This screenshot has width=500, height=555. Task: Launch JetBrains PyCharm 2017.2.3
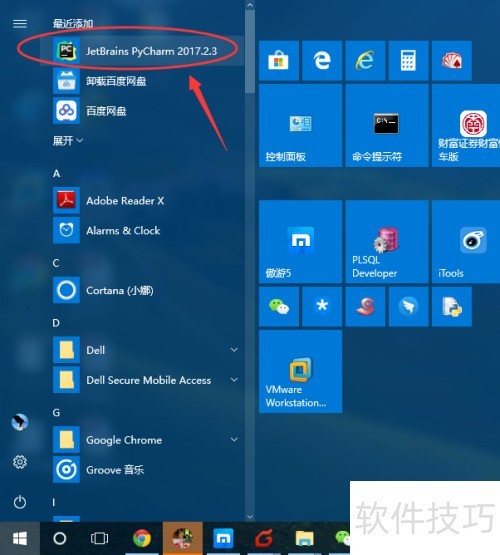tap(142, 51)
